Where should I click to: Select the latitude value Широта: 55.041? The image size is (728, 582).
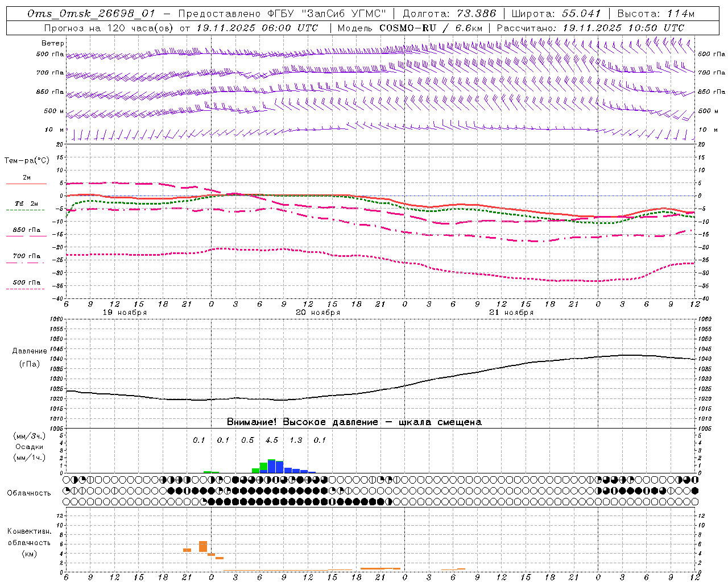click(x=556, y=14)
